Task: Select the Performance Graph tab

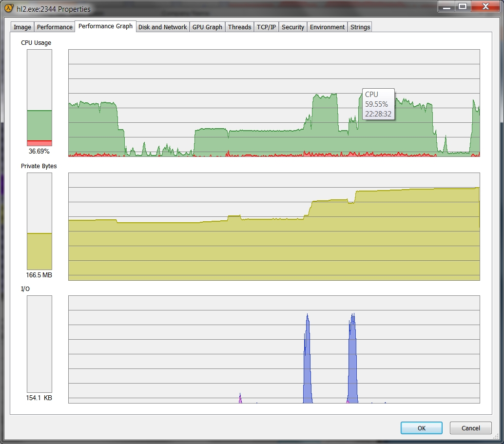Action: (x=105, y=26)
